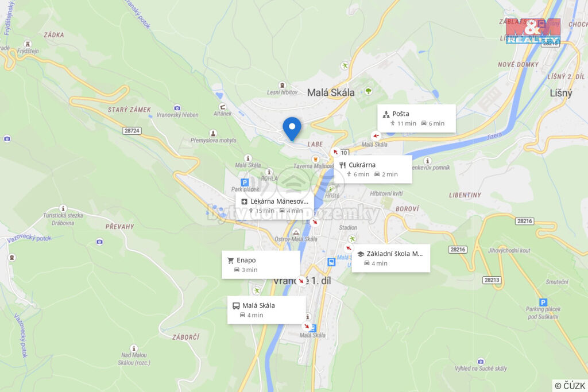
Task: Click the Nad Malou Skálou info icon
Action: 133,348
